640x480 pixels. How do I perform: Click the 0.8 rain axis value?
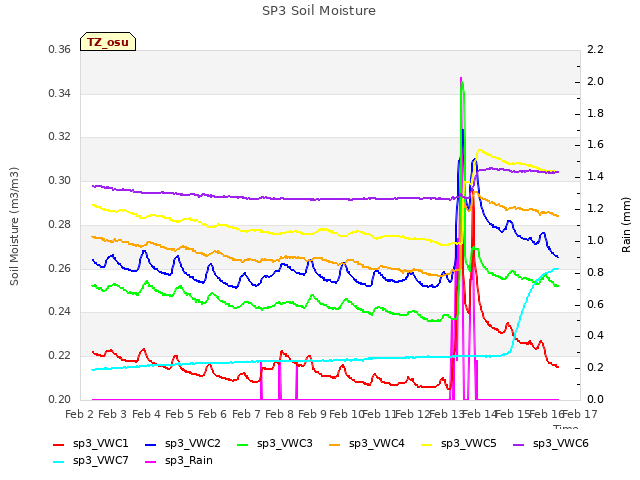point(595,272)
